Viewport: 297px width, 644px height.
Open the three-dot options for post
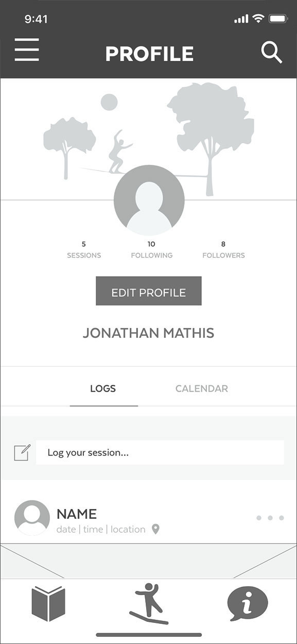(x=270, y=518)
